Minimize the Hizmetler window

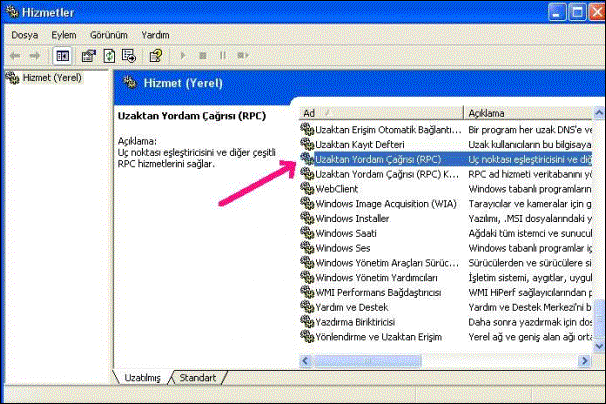(x=557, y=12)
